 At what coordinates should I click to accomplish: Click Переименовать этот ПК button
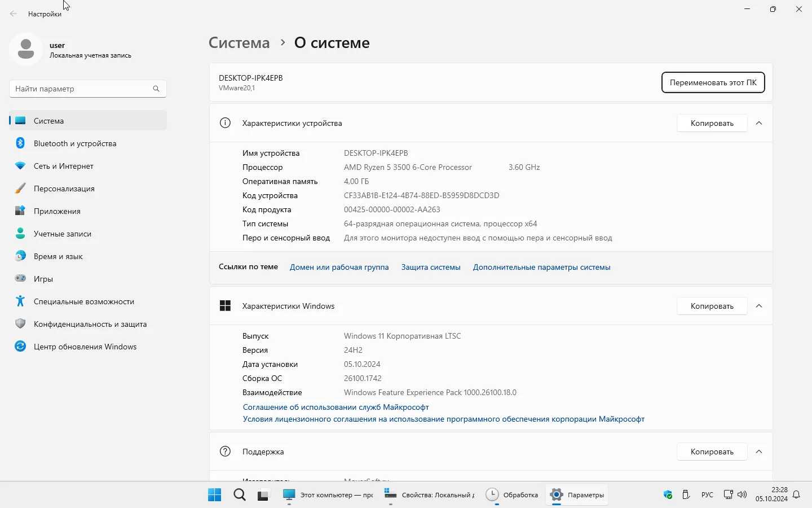713,82
